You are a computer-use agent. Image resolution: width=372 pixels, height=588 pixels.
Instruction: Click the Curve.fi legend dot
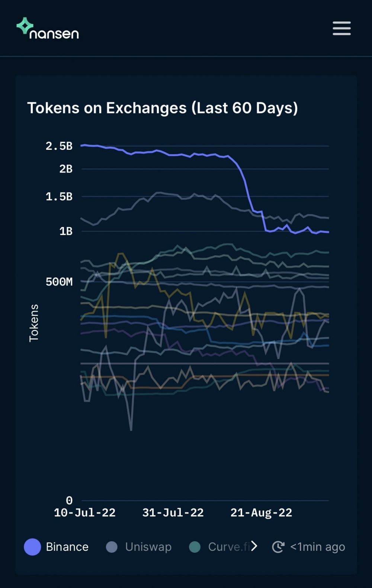coord(195,547)
